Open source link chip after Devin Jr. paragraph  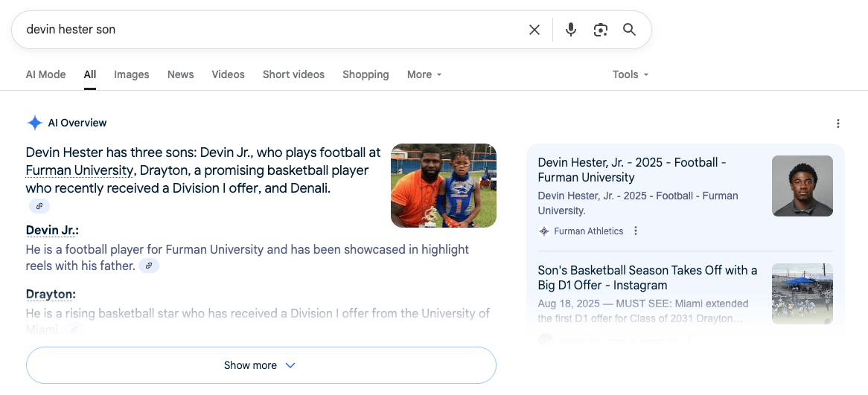[149, 266]
